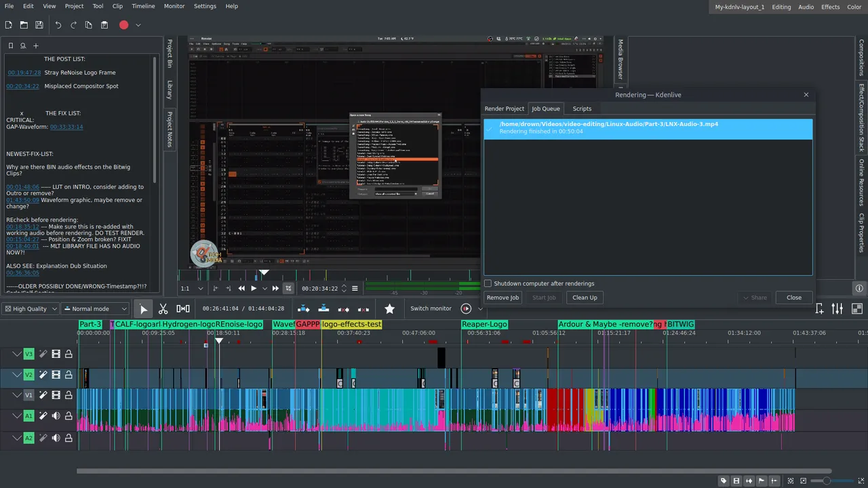Select the razor (scissors) tool
868x488 pixels.
(x=163, y=308)
